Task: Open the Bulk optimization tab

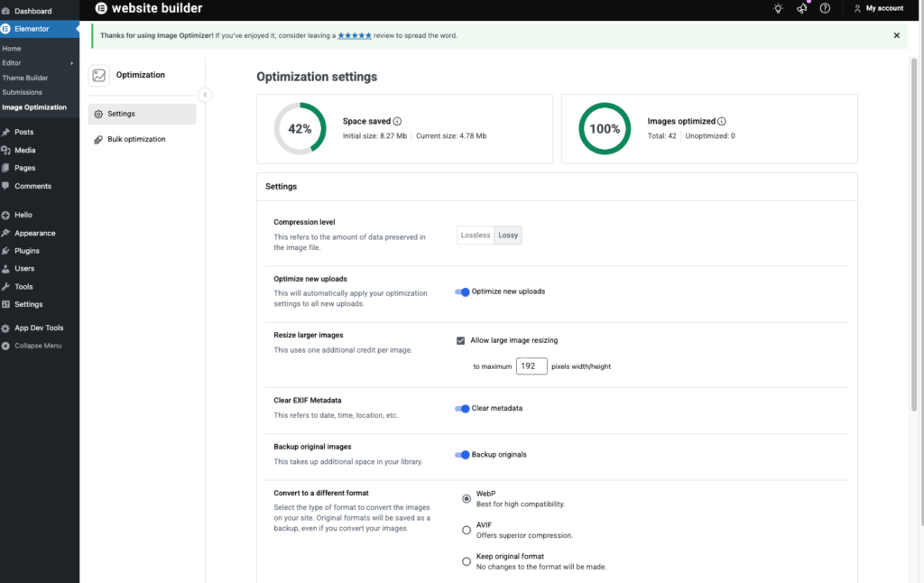Action: pyautogui.click(x=135, y=139)
